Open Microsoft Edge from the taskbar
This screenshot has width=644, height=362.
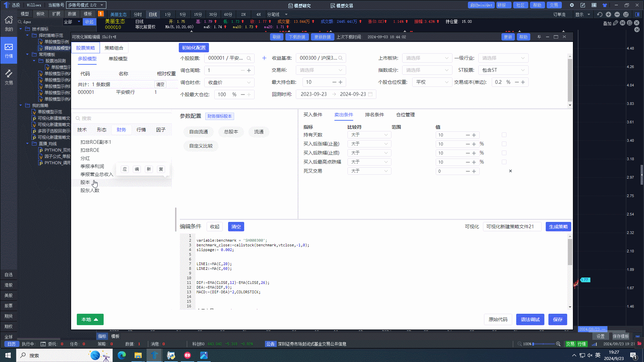[121, 355]
